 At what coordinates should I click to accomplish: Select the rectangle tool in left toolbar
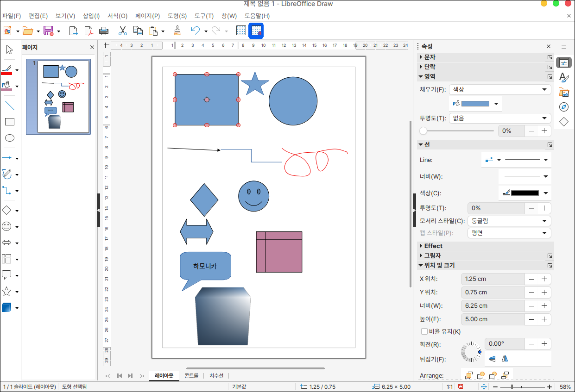(x=10, y=122)
